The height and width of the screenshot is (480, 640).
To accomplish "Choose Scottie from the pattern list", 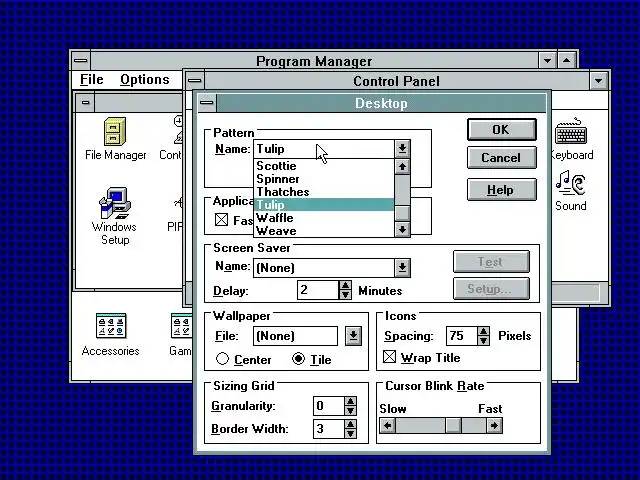I will (324, 166).
